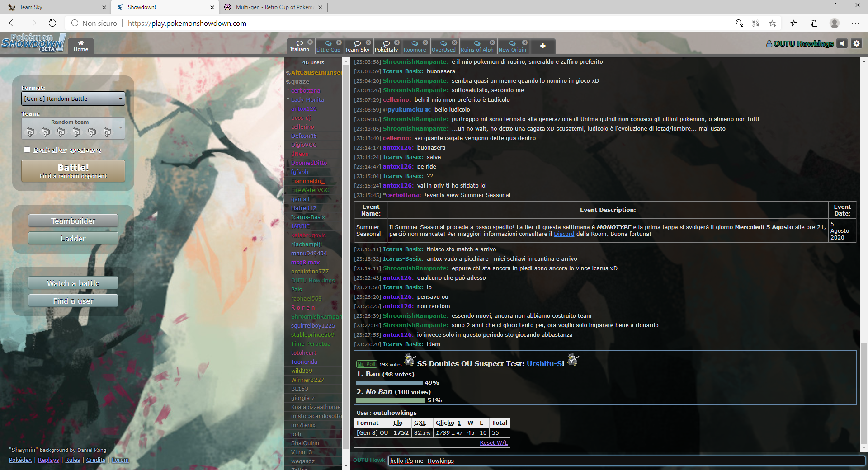Image resolution: width=868 pixels, height=470 pixels.
Task: Open the Discord link in event description
Action: tap(564, 234)
